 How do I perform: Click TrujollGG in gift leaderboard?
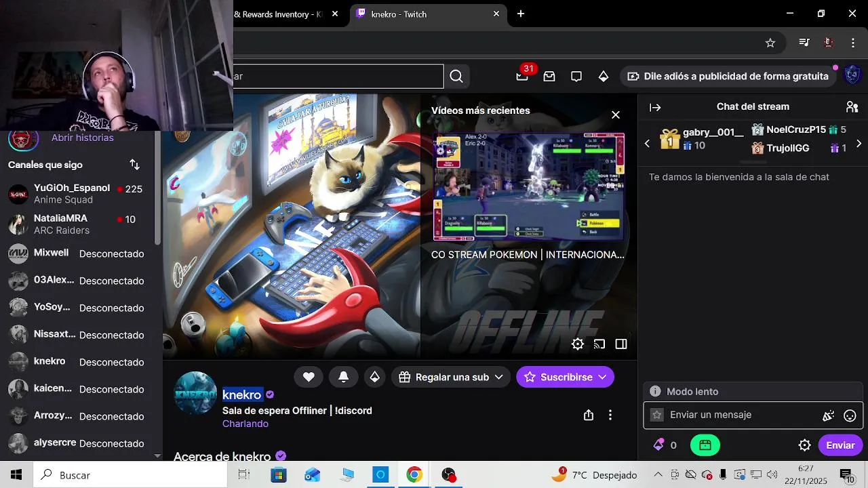[798, 148]
